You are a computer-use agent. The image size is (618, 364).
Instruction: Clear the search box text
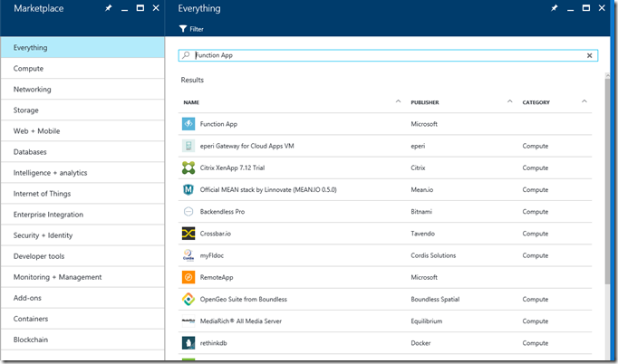click(x=589, y=55)
